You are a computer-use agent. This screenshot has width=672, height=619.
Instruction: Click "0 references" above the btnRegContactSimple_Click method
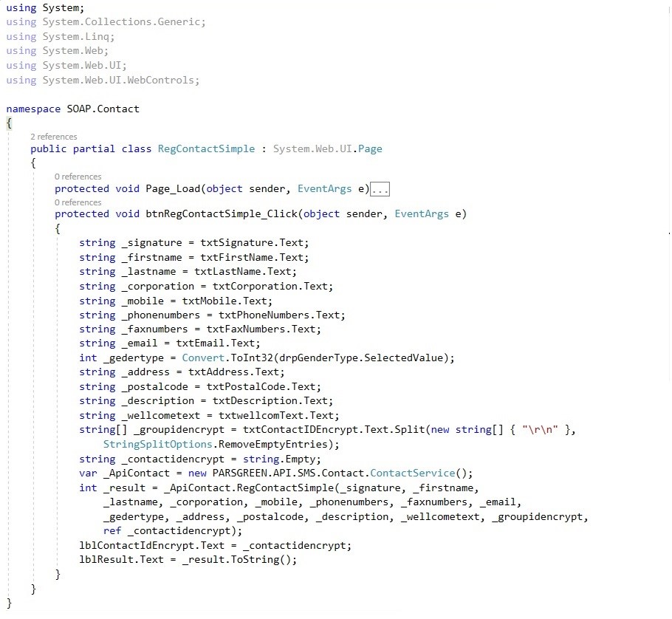click(x=78, y=202)
